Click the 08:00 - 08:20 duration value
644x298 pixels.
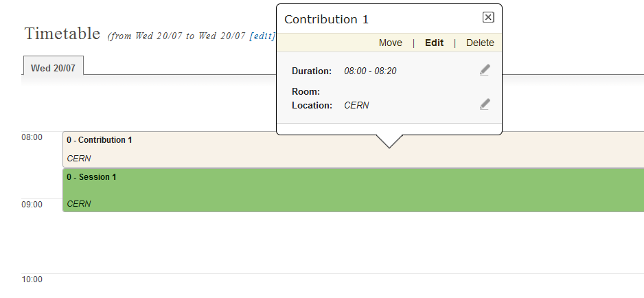tap(370, 71)
